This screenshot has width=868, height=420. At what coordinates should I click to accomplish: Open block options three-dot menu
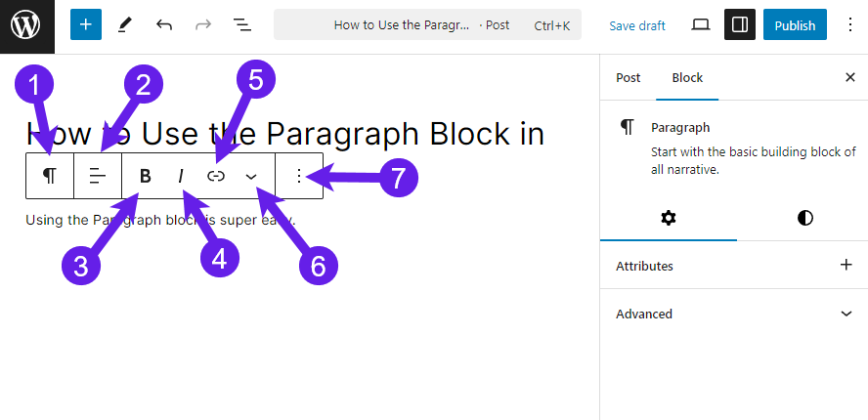(299, 176)
